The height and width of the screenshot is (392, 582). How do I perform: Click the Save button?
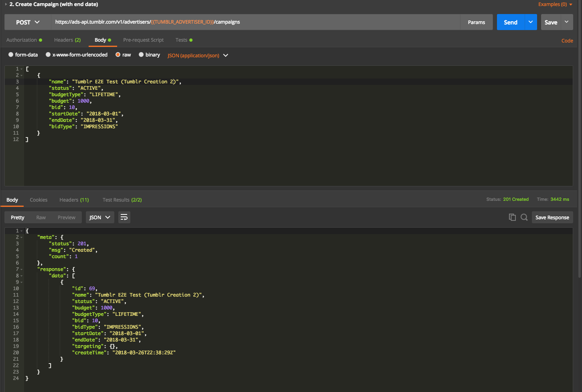point(551,22)
